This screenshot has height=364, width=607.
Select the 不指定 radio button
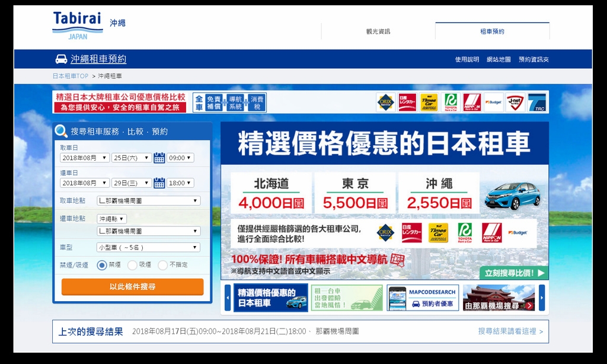click(x=162, y=265)
